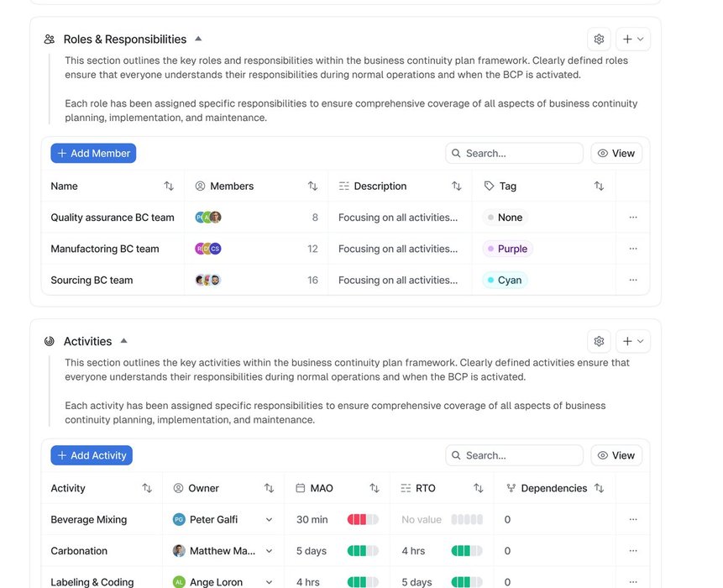Open Matthew owner dropdown for Carbonation

pyautogui.click(x=269, y=551)
